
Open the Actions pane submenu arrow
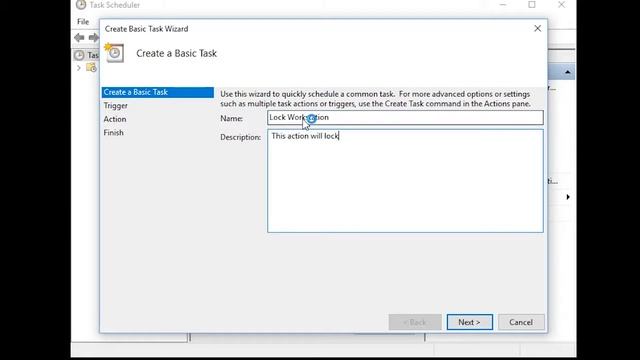568,197
